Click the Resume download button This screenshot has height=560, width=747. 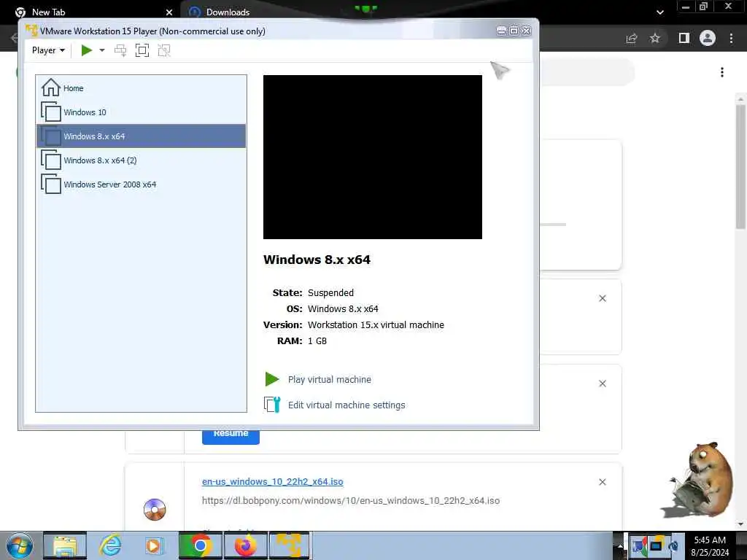(231, 437)
